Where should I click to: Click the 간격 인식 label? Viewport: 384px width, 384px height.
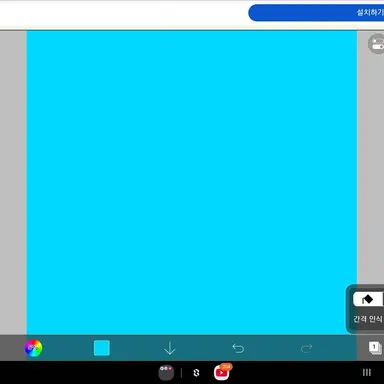point(368,319)
